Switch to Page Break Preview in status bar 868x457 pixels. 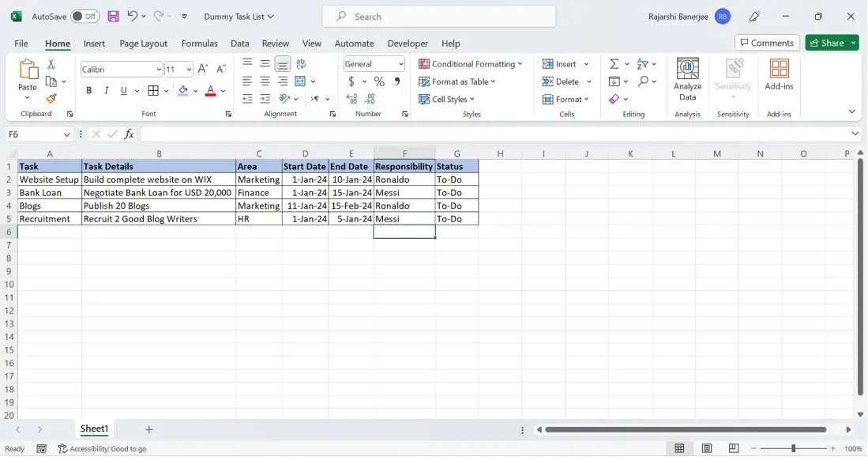(734, 448)
